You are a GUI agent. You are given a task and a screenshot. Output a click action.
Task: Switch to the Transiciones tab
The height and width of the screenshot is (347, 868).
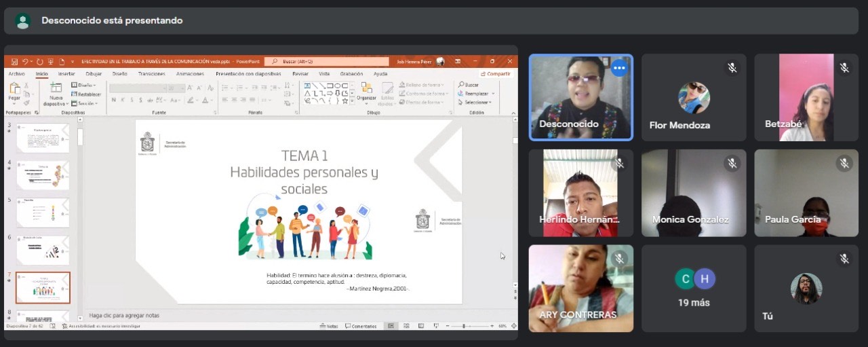pos(151,74)
